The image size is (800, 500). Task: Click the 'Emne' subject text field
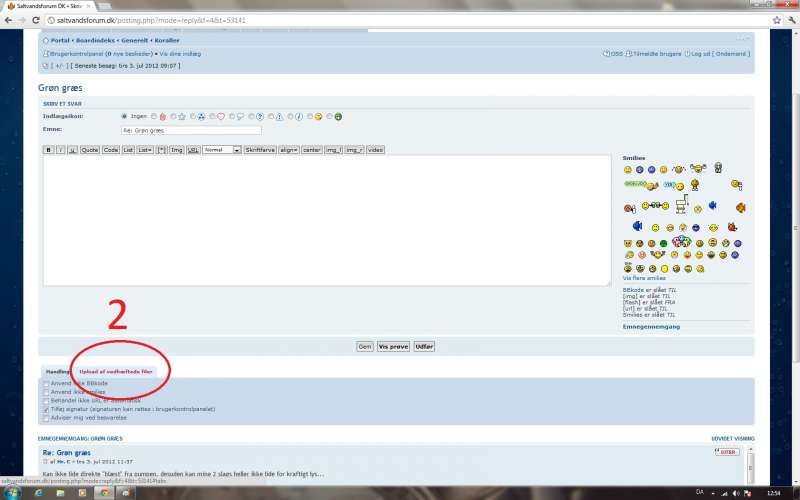[x=190, y=130]
